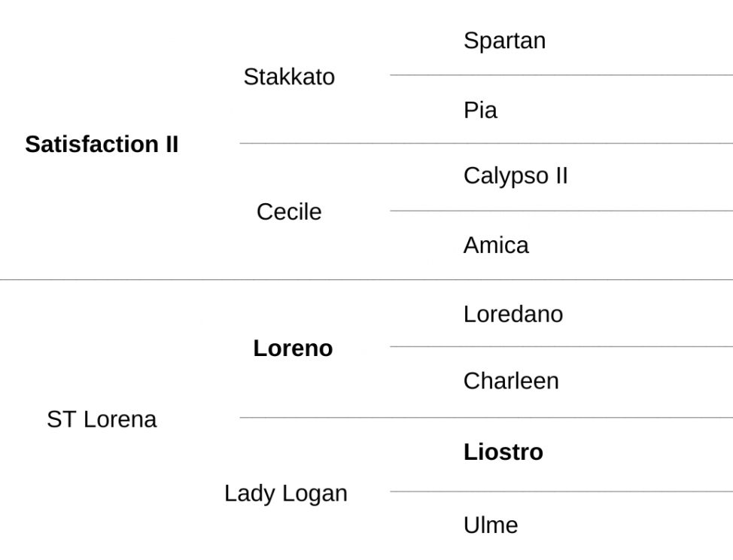Click the line between Liostro and Ulme
Screen dimensions: 733x560
point(561,492)
